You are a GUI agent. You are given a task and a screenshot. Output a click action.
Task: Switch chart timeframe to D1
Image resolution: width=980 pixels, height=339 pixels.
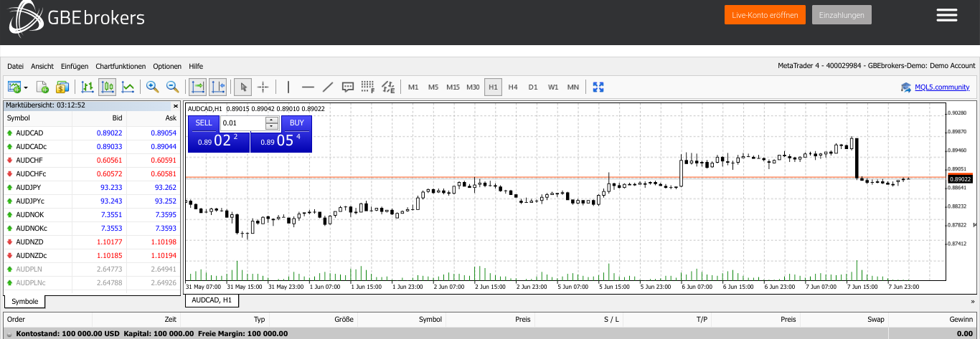pyautogui.click(x=533, y=87)
